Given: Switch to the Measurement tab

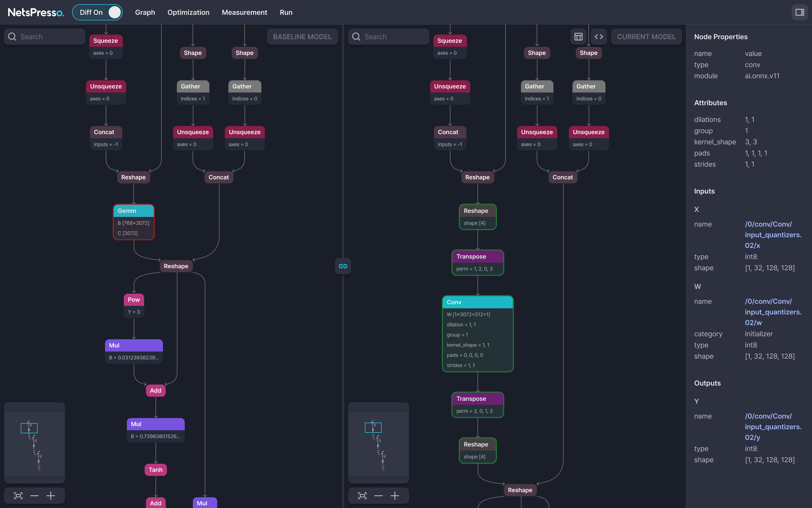Looking at the screenshot, I should click(x=244, y=12).
